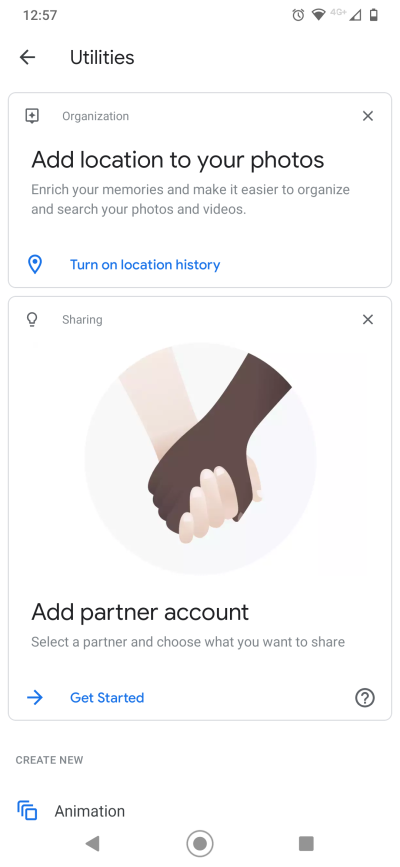Select Get Started for partner account
This screenshot has width=400, height=867.
[107, 698]
